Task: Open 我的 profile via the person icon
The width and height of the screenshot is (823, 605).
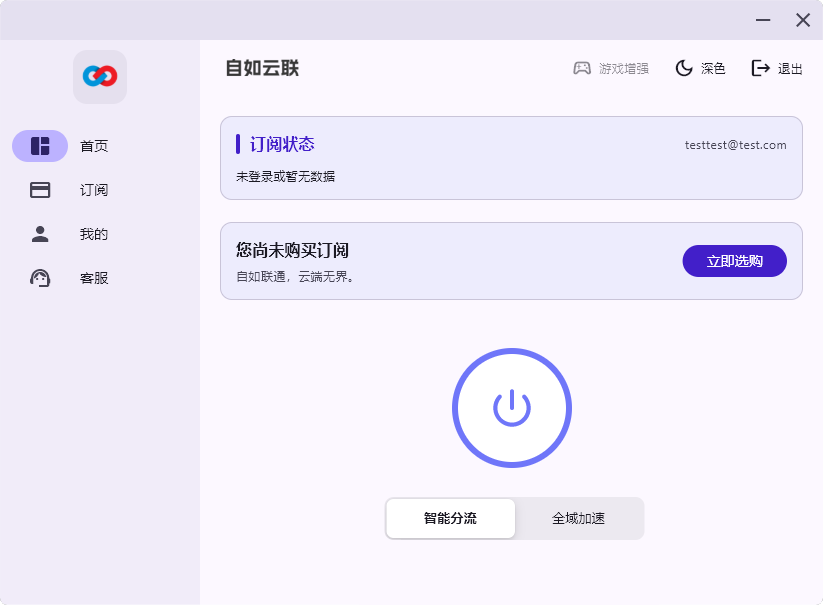Action: point(39,234)
